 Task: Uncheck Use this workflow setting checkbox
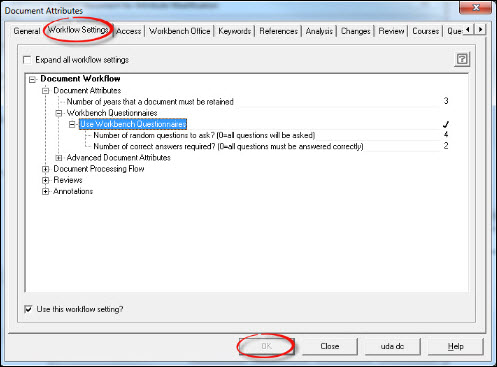(x=28, y=309)
